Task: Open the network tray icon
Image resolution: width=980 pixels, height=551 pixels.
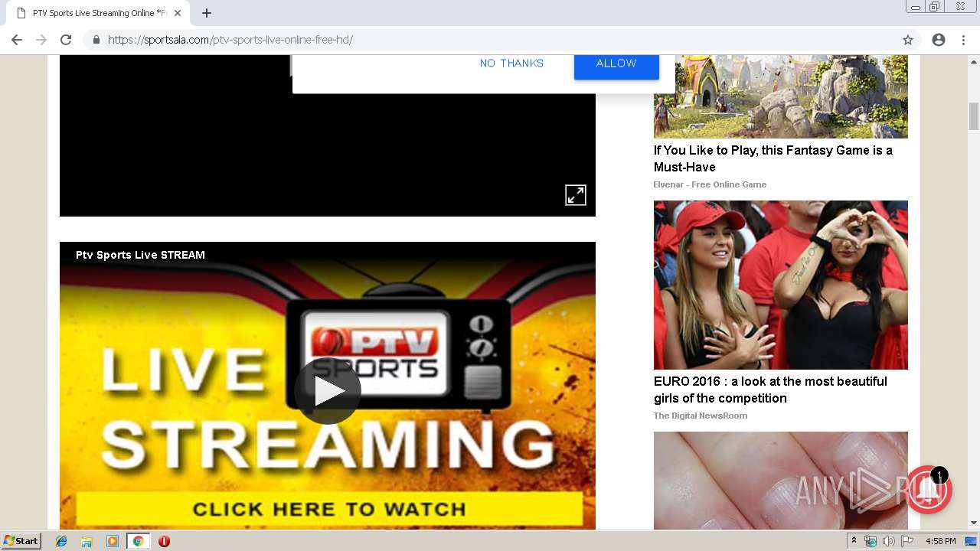Action: coord(871,541)
